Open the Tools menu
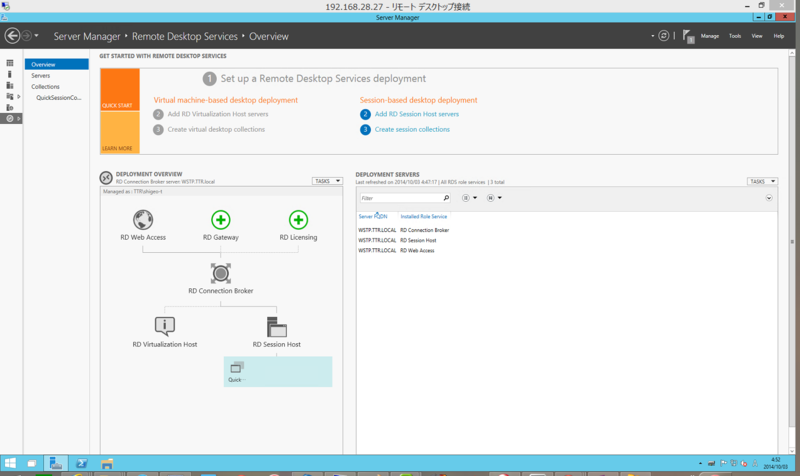This screenshot has height=476, width=800. 735,36
